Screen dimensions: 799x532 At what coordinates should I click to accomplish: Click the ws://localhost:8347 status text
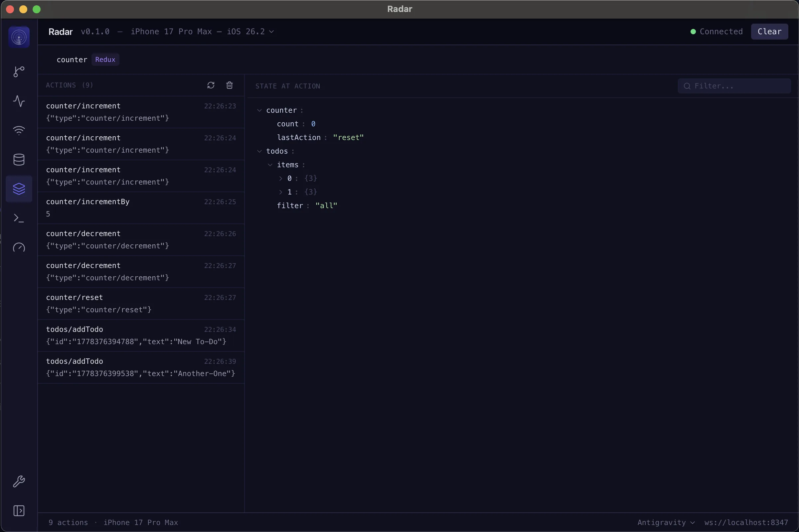[x=746, y=522]
